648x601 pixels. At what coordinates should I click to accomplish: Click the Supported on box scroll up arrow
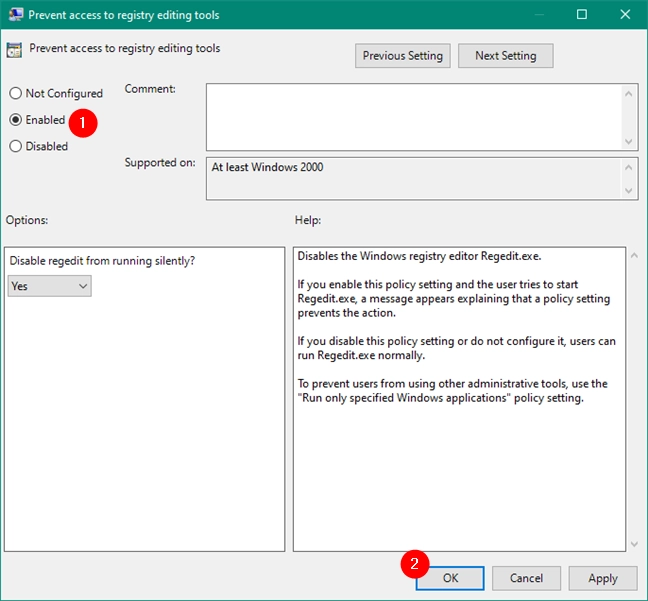click(x=629, y=167)
